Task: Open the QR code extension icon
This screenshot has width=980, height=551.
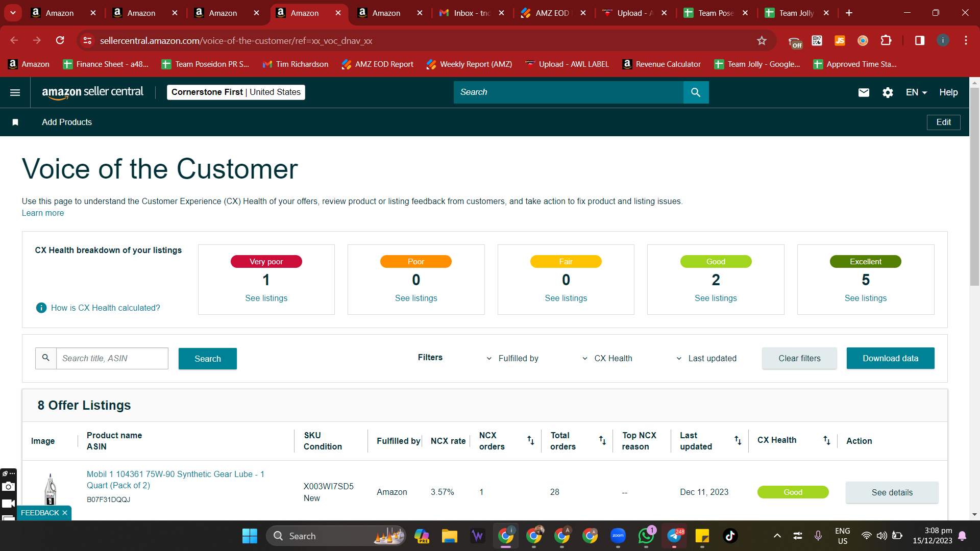Action: pyautogui.click(x=817, y=40)
